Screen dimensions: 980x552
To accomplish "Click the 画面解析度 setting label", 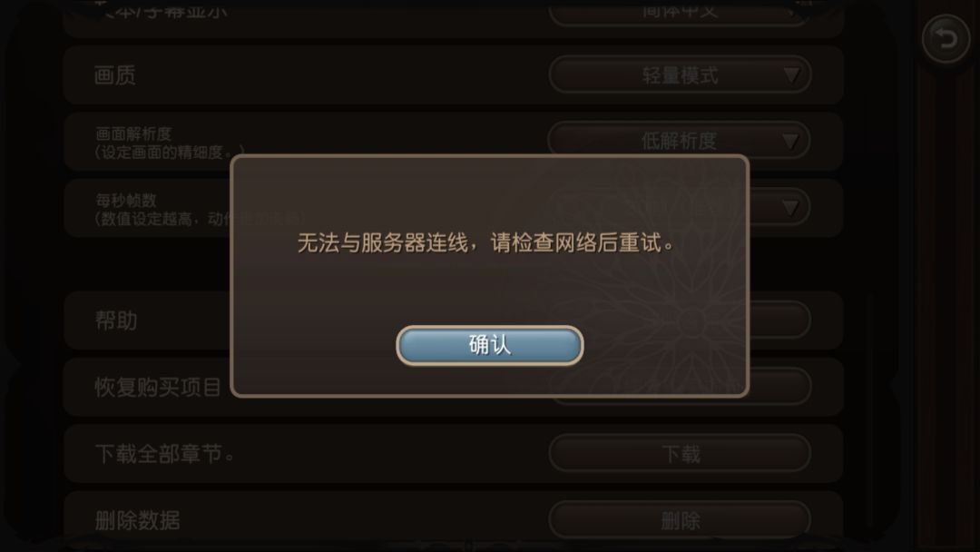I will tap(133, 133).
